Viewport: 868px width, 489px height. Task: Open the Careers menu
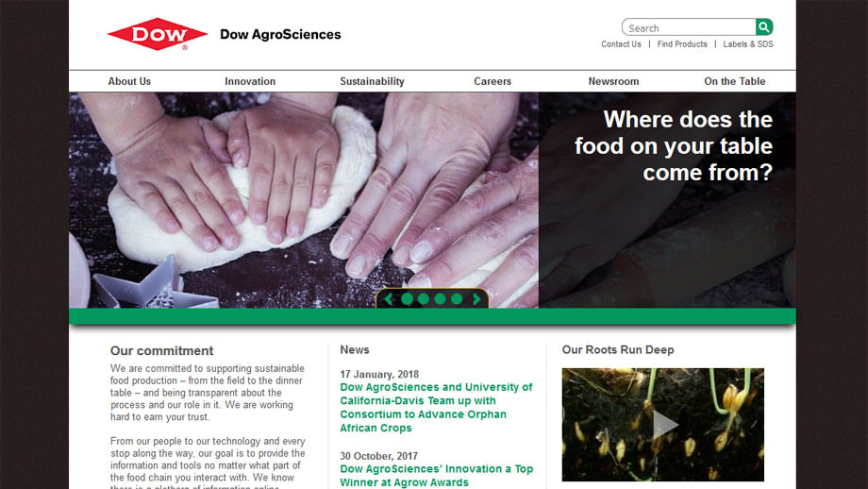point(492,81)
